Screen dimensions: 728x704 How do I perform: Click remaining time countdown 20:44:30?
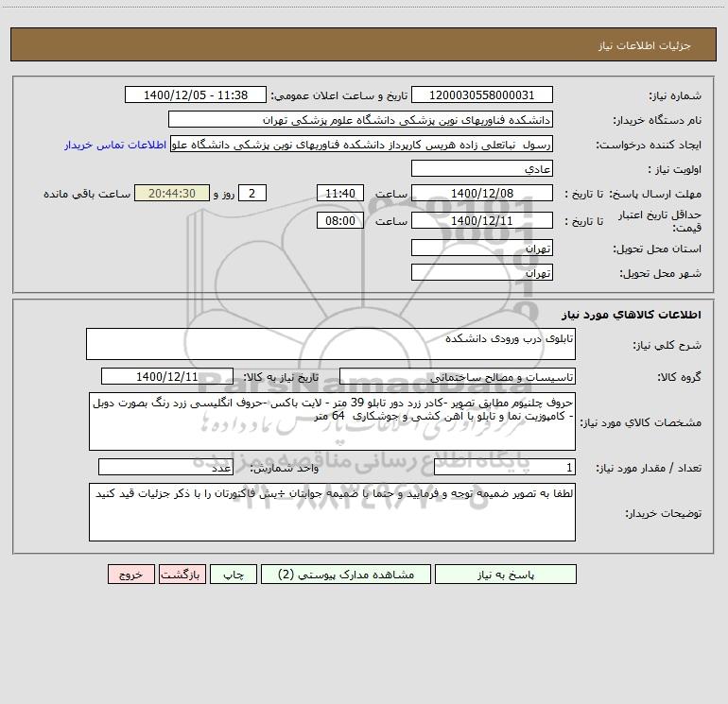coord(172,193)
